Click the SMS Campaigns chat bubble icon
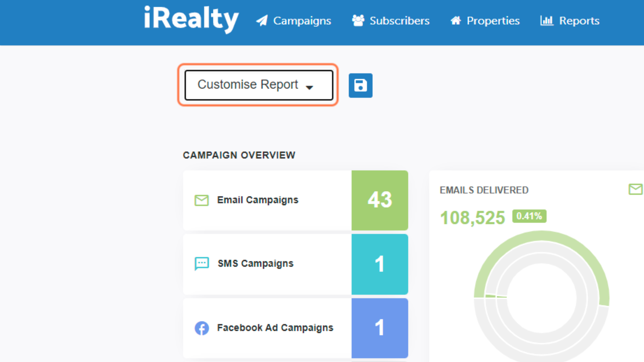The width and height of the screenshot is (644, 362). 202,264
